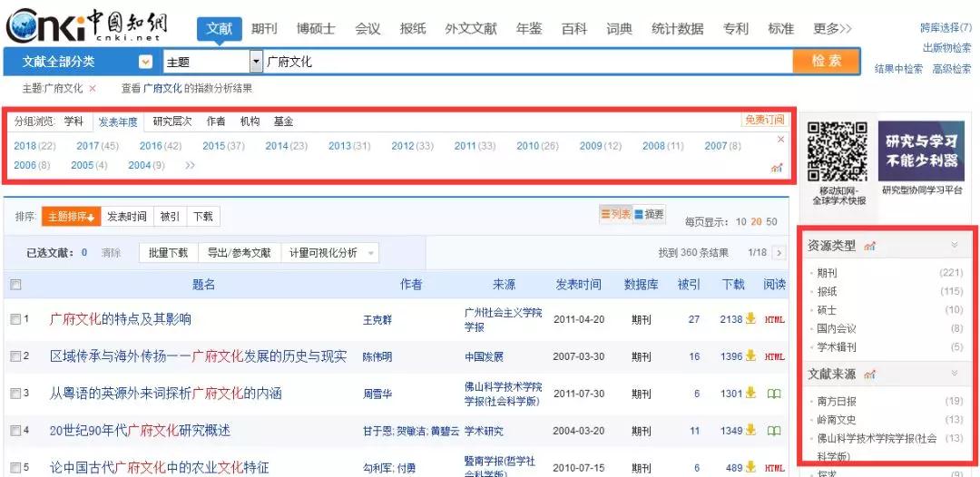
Task: Filter results by year 2018
Action: (34, 146)
